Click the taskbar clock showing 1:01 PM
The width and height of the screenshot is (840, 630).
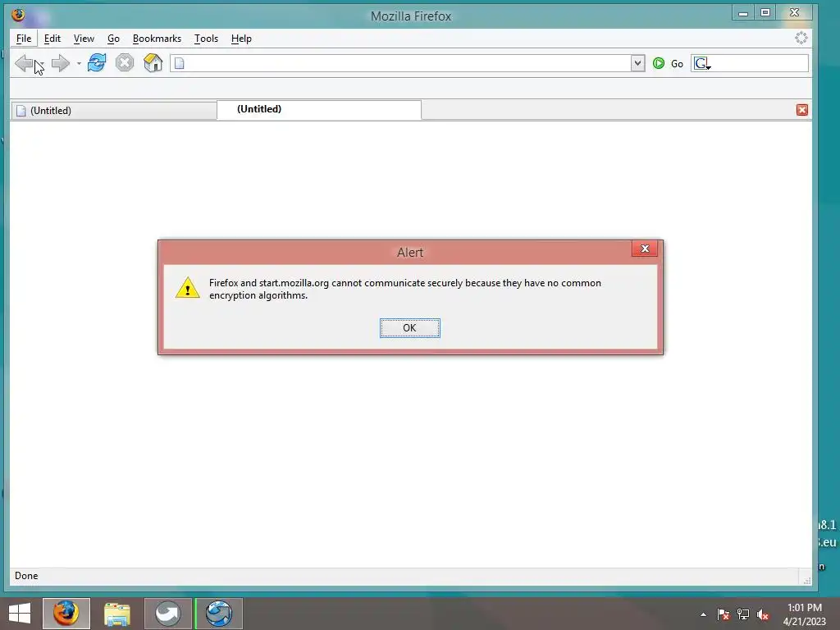pos(805,614)
